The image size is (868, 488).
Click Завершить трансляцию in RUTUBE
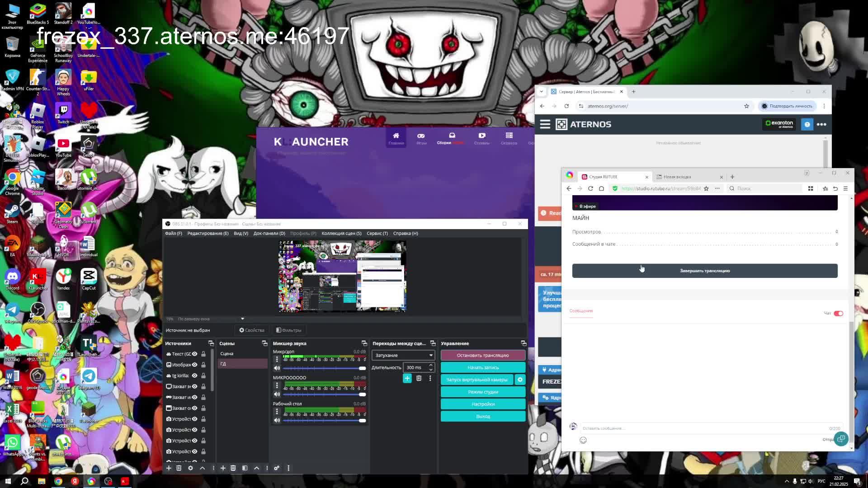pyautogui.click(x=704, y=271)
